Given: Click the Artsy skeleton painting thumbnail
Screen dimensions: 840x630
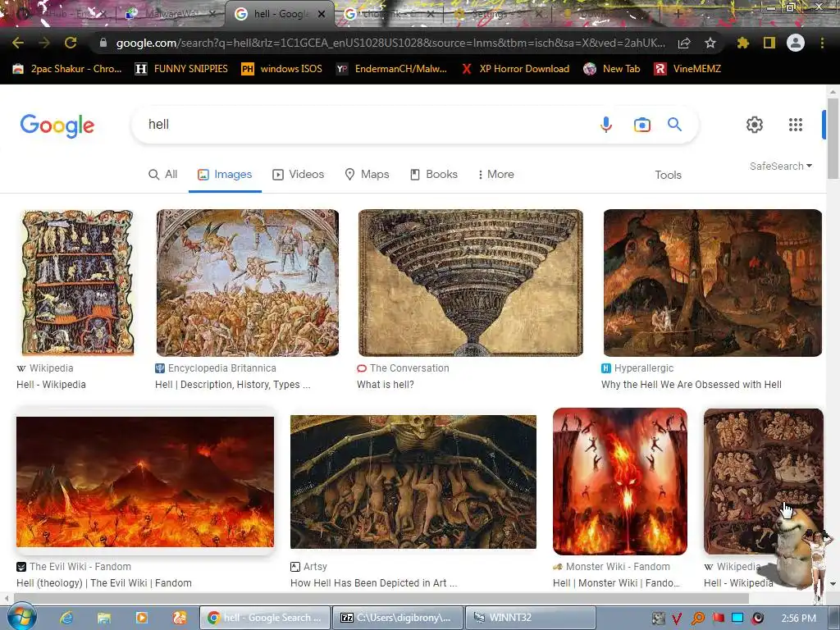Looking at the screenshot, I should 413,482.
